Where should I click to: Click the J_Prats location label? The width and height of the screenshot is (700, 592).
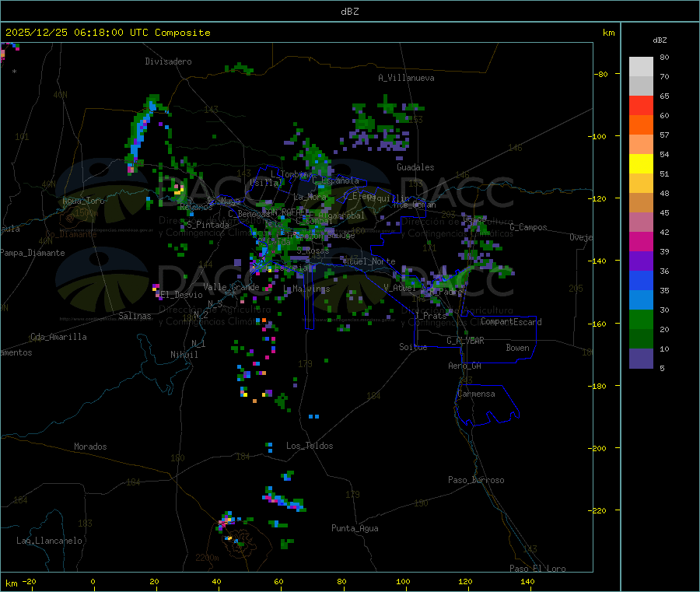[x=432, y=316]
